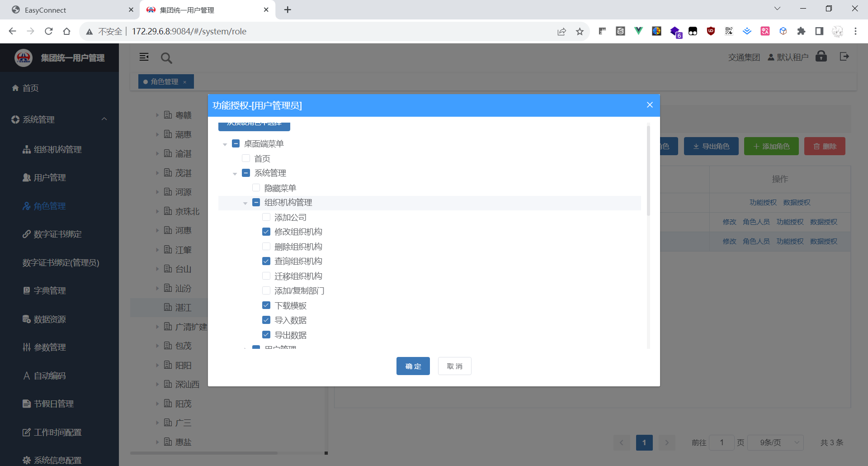Uncheck the 导出数据 checkbox

[x=266, y=335]
